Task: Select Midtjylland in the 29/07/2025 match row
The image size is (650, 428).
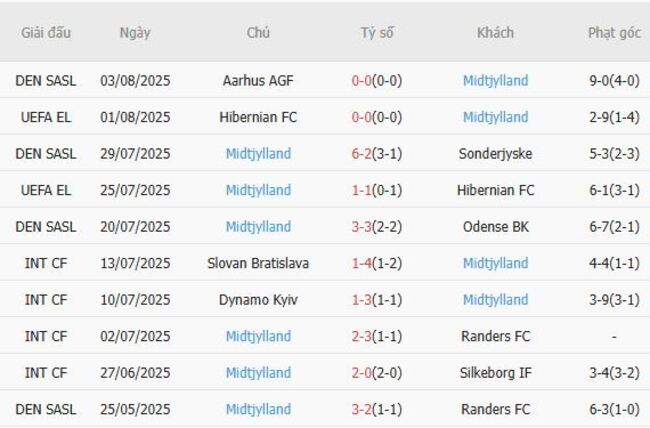Action: (258, 154)
